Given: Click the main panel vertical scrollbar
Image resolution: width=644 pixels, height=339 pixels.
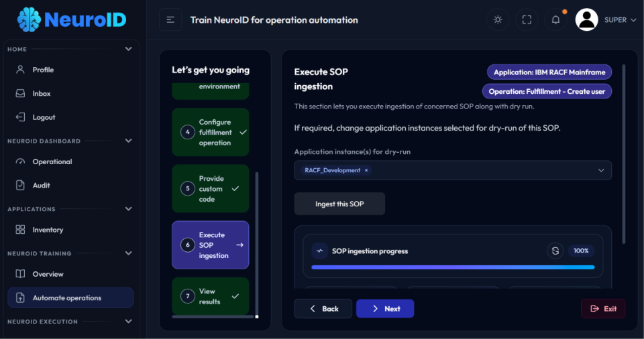Looking at the screenshot, I should [x=624, y=154].
